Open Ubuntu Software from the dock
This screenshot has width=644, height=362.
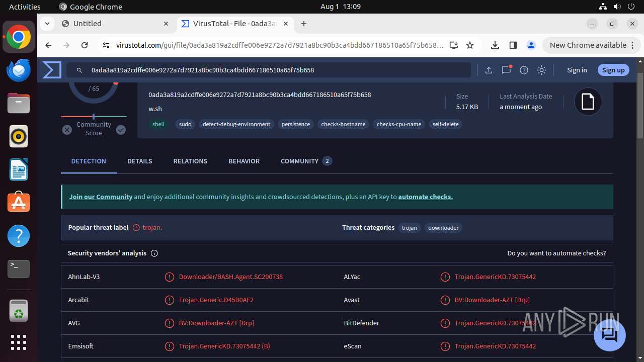(19, 203)
